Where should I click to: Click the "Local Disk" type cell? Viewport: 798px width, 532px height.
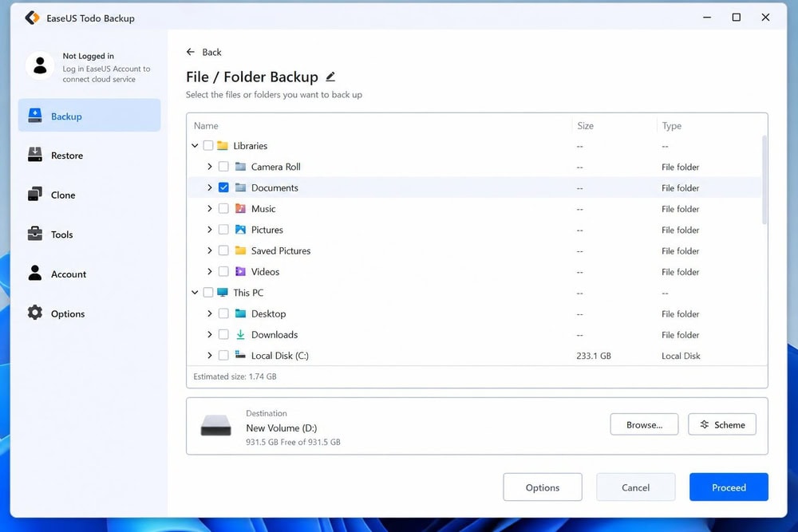pyautogui.click(x=681, y=356)
